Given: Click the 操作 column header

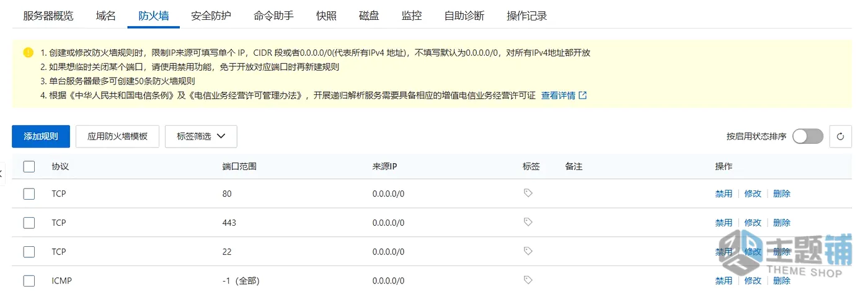Looking at the screenshot, I should coord(724,167).
